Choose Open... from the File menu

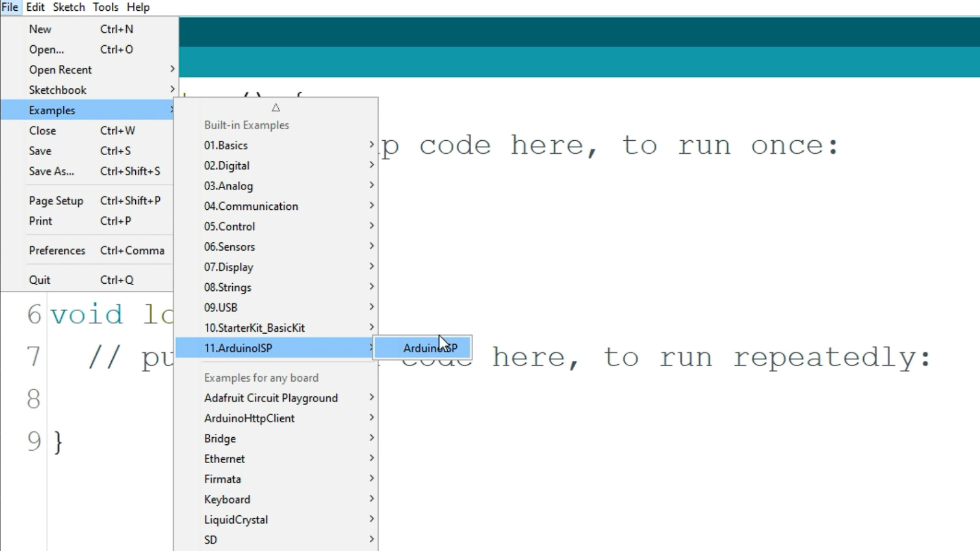pos(89,49)
